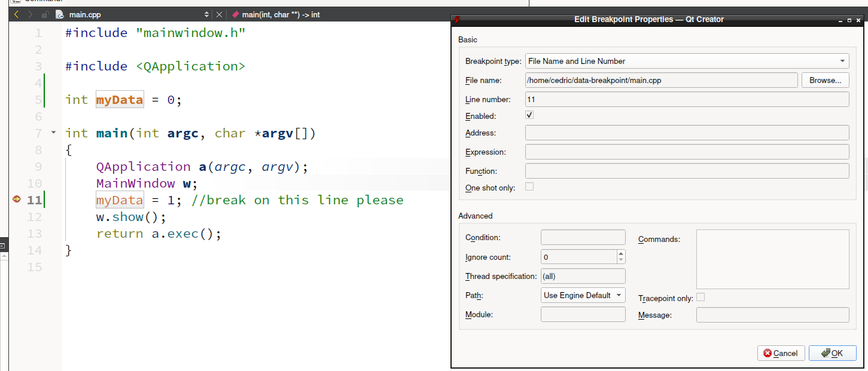The image size is (868, 371).
Task: Click into the Condition input field
Action: coord(583,237)
